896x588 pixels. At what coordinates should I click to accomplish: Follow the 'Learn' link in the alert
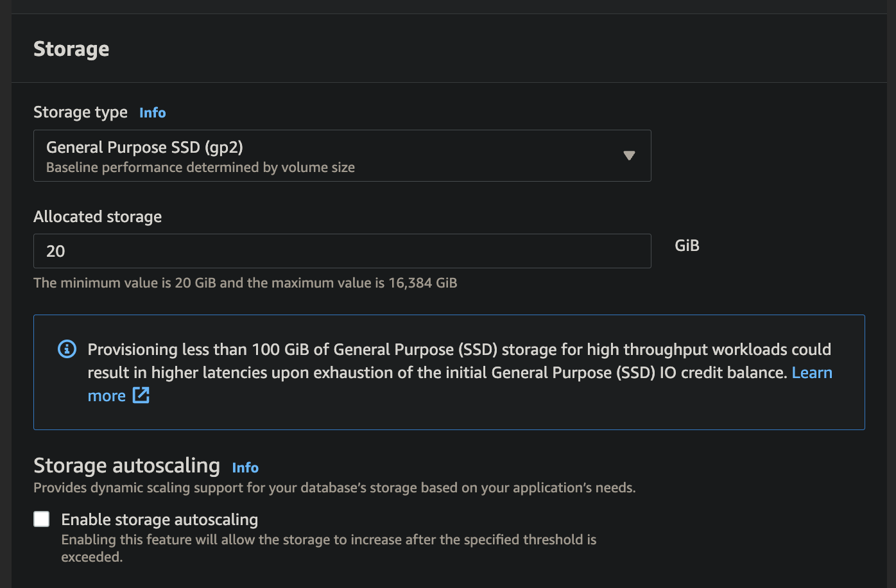pyautogui.click(x=812, y=372)
